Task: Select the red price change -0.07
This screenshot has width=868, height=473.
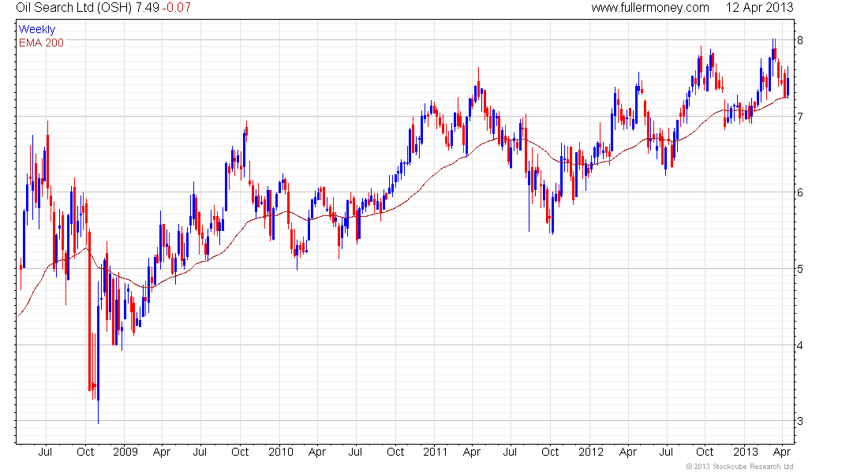Action: tap(177, 8)
